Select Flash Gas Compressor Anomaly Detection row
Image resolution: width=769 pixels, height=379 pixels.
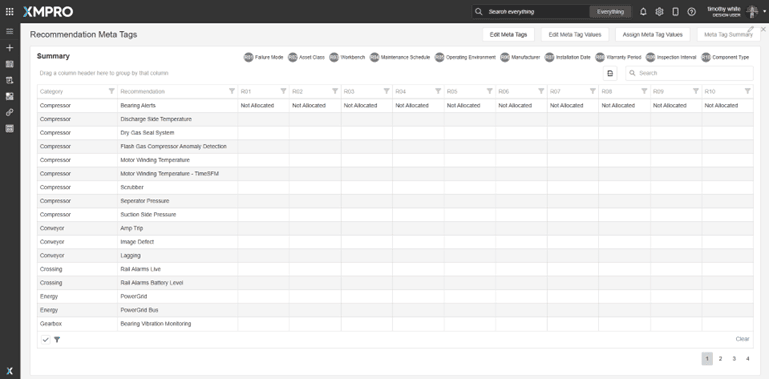tap(395, 147)
